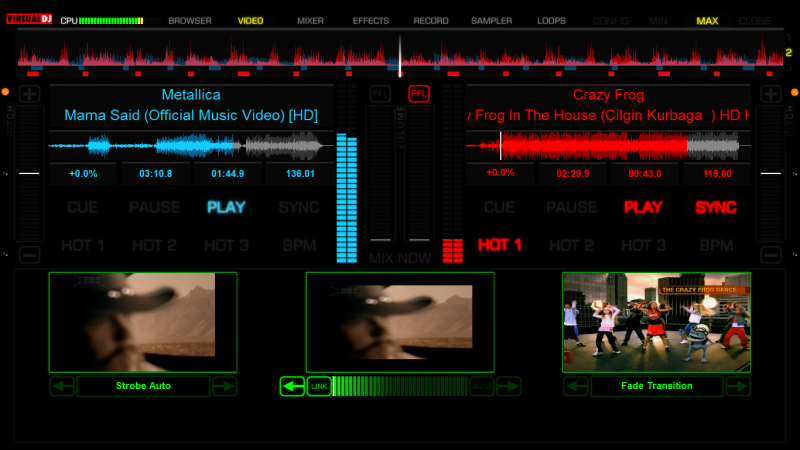
Task: Select previous left video effect arrow
Action: pyautogui.click(x=62, y=386)
